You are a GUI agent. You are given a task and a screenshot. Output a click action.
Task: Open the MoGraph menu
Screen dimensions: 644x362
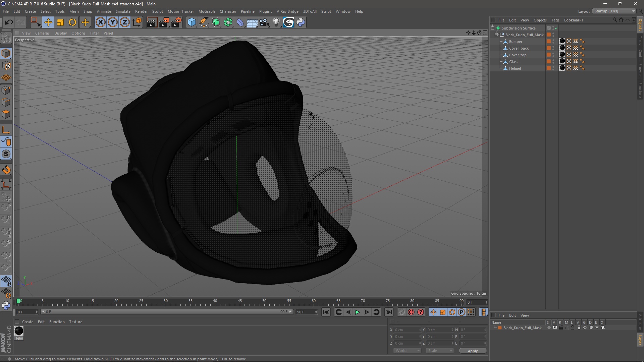207,11
